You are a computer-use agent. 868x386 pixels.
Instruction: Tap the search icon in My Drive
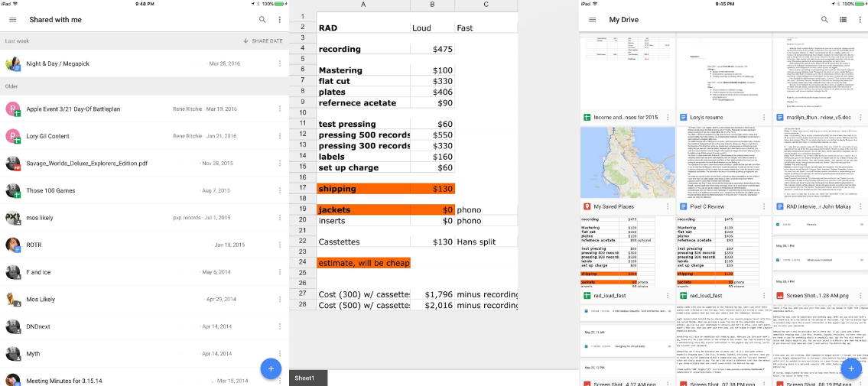824,19
